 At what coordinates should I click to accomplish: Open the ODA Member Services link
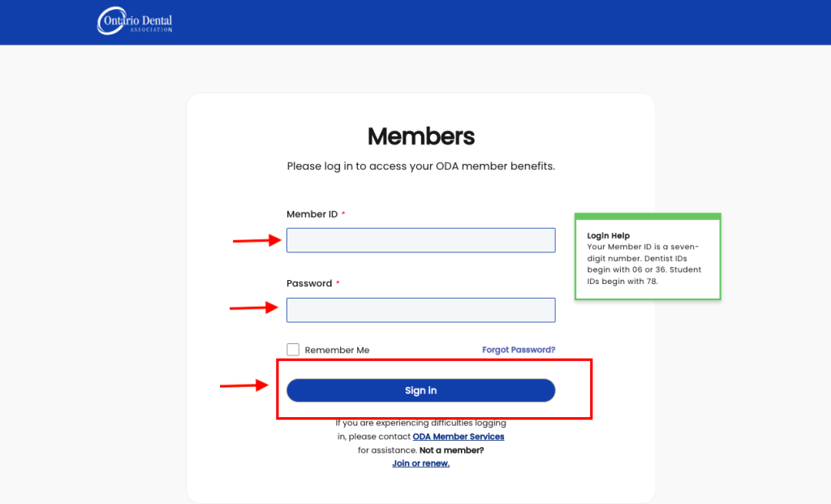[459, 437]
